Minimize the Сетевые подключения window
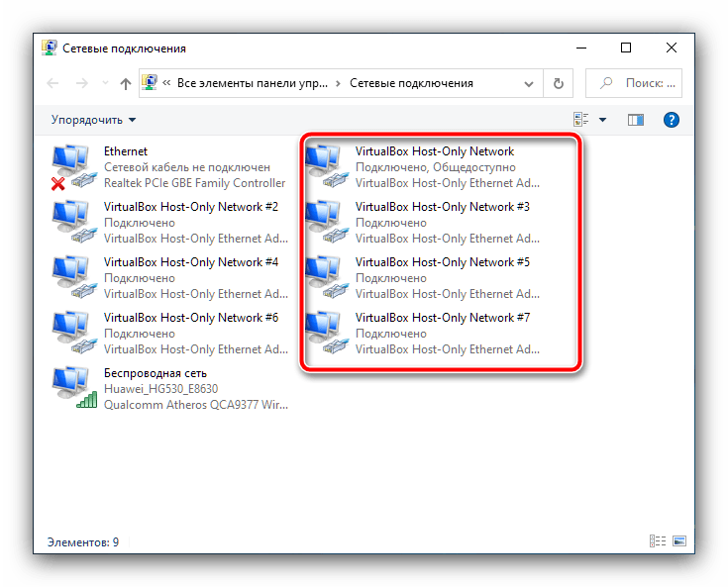The height and width of the screenshot is (587, 728). point(581,48)
